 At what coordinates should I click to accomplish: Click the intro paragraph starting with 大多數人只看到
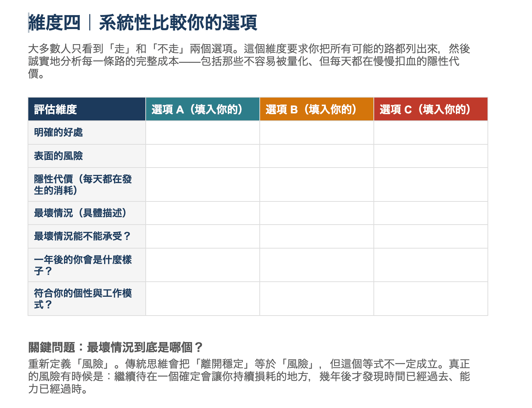[x=249, y=61]
